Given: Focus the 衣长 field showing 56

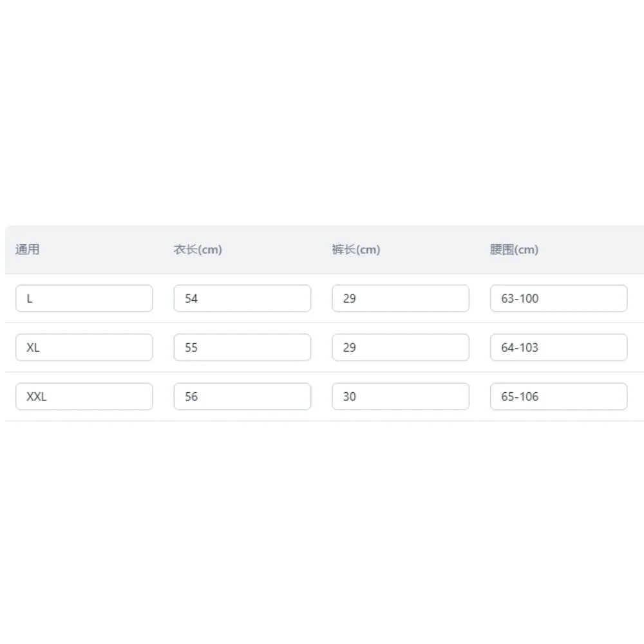Looking at the screenshot, I should click(x=242, y=397).
